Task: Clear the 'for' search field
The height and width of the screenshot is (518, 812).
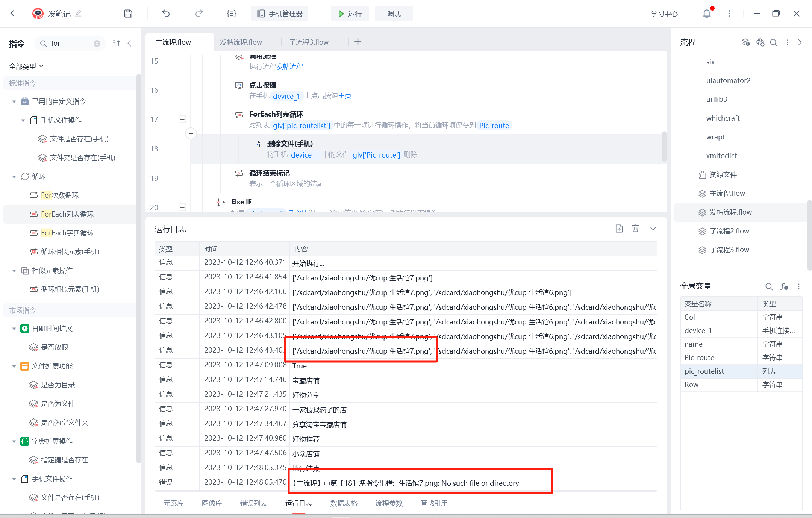Action: tap(97, 44)
